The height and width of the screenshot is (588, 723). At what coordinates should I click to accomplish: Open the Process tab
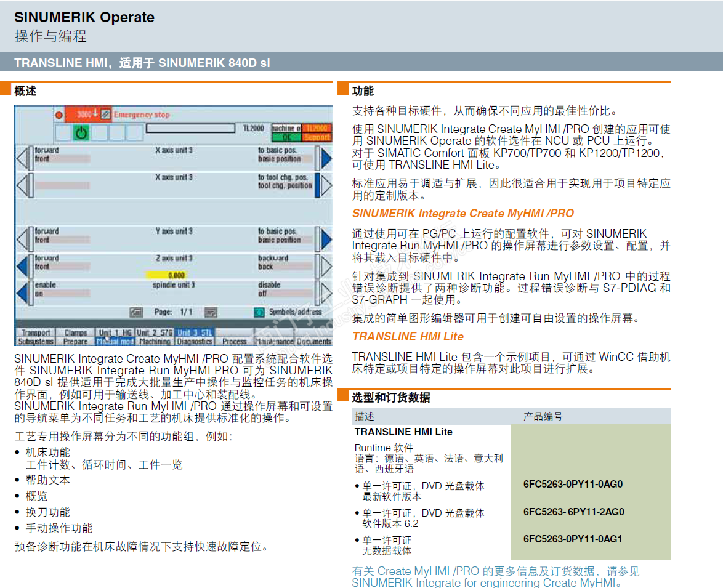coord(234,342)
